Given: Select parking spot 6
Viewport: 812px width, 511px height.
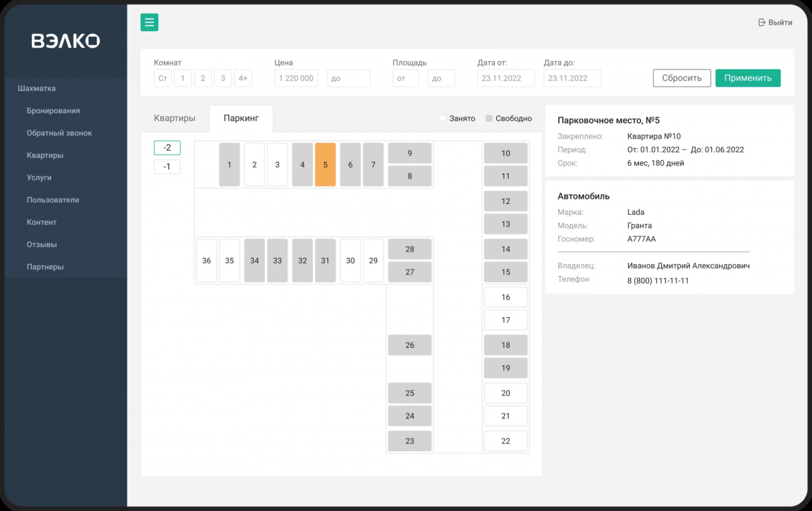Looking at the screenshot, I should [350, 165].
